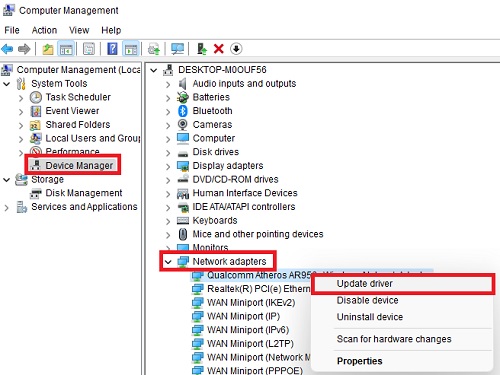The width and height of the screenshot is (500, 375).
Task: Click the Up one level folder icon
Action: point(48,49)
